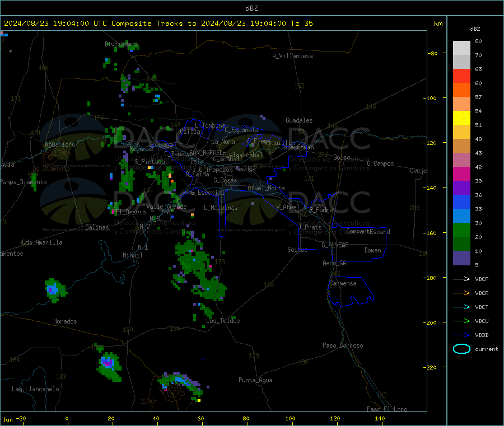Click the Valle_Grande map label

pos(166,207)
